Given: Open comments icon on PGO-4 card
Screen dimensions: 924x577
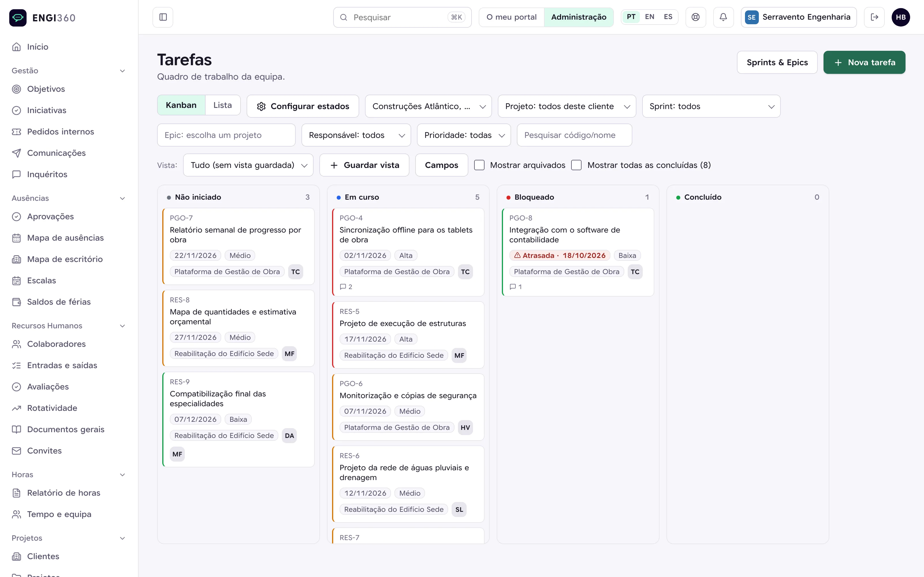Looking at the screenshot, I should pos(343,286).
